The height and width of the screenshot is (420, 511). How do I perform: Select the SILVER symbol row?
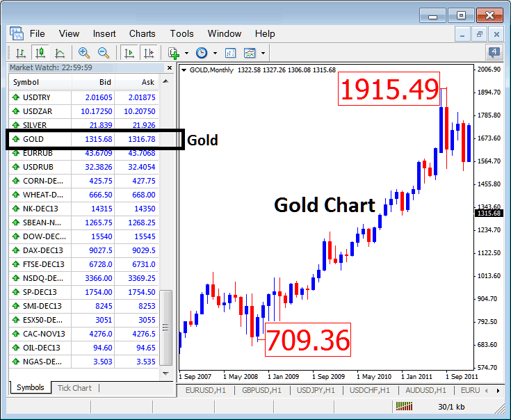[83, 125]
